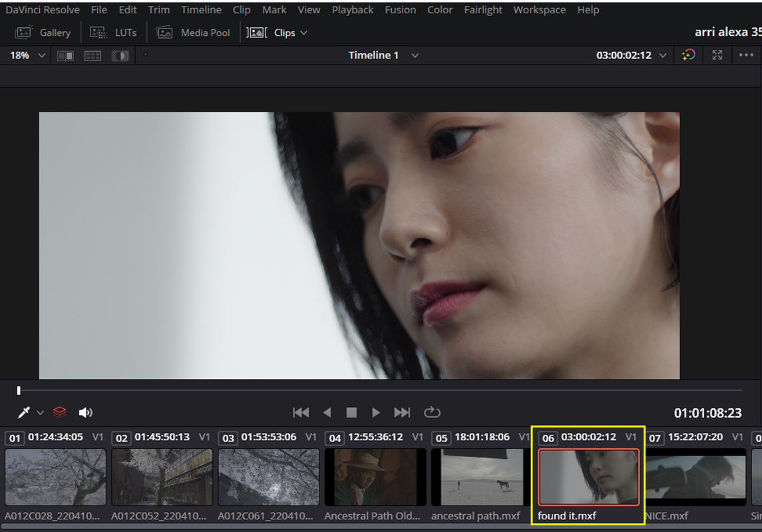
Task: Open the LUTs browser
Action: [x=112, y=33]
